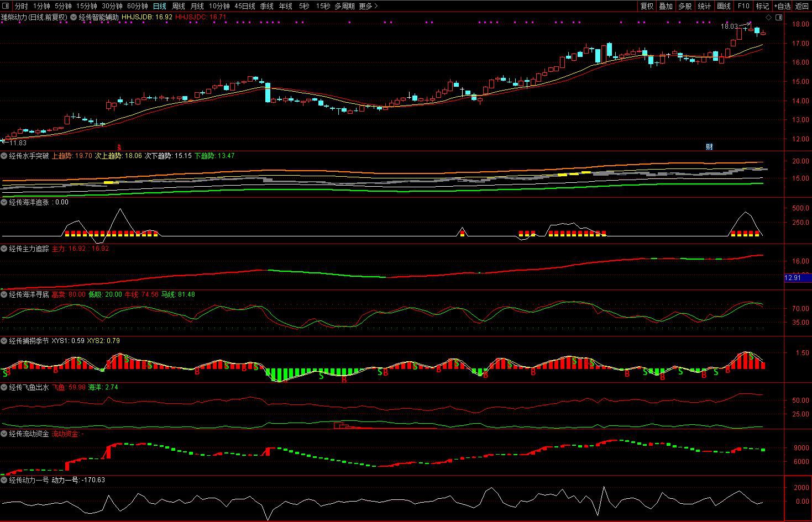This screenshot has height=522, width=812.
Task: Open the 多周期 multi-period view
Action: point(344,6)
